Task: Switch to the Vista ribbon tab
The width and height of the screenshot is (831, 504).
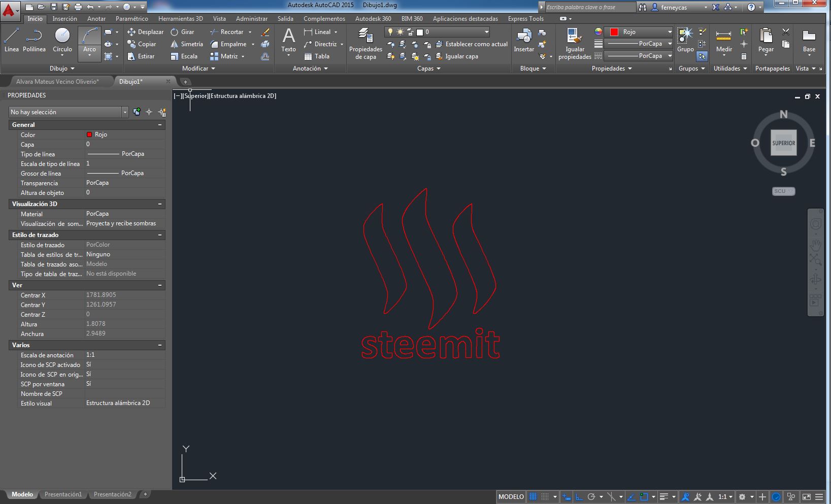Action: tap(219, 19)
